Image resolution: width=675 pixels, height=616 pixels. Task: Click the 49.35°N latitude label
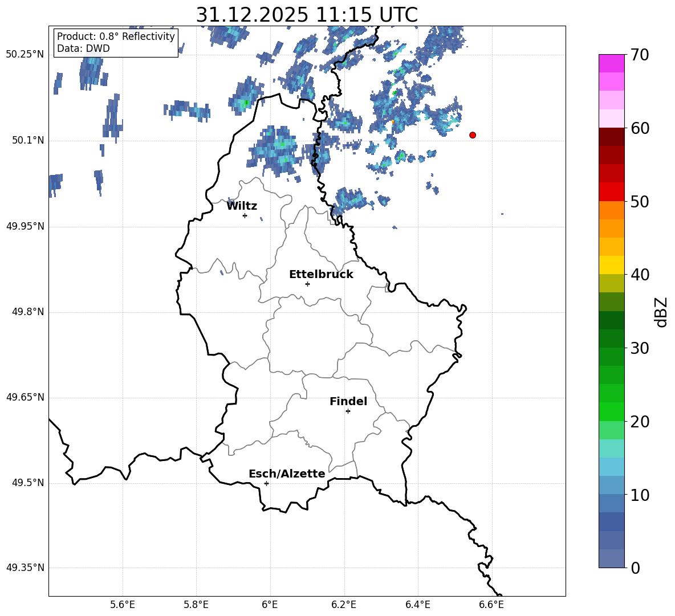[x=25, y=568]
